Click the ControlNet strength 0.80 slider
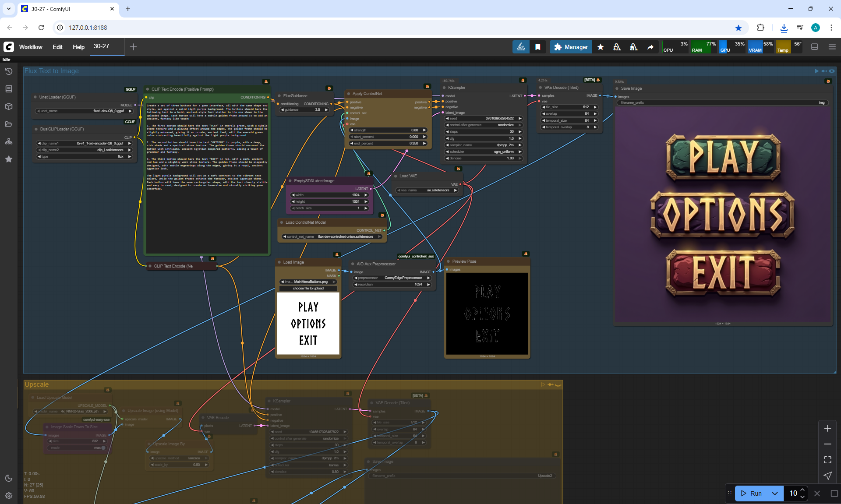The height and width of the screenshot is (504, 841). click(388, 130)
